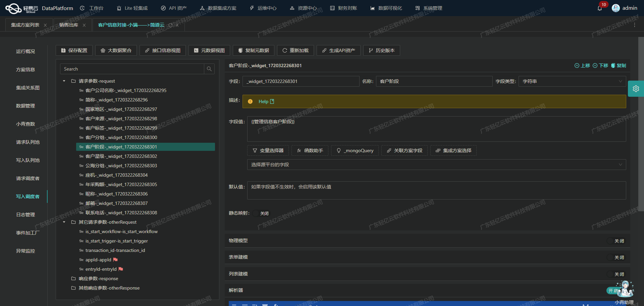Screen dimensions: 644x306
Task: Switch to the 销售出库 tab
Action: pos(68,25)
